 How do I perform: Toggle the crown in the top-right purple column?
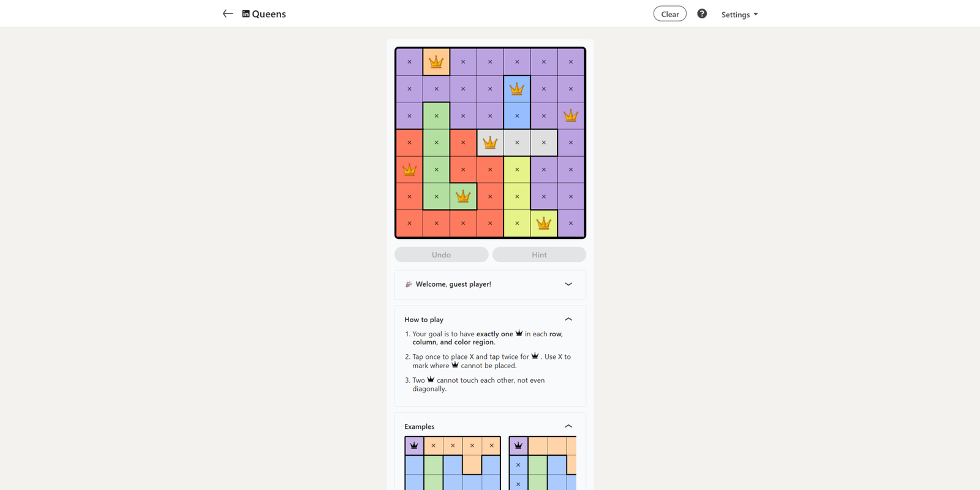[571, 116]
